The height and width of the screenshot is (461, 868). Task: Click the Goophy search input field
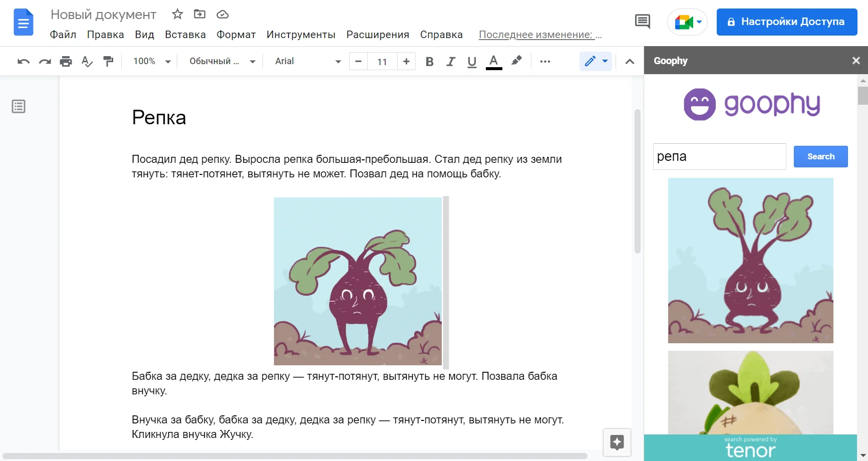[x=719, y=156]
